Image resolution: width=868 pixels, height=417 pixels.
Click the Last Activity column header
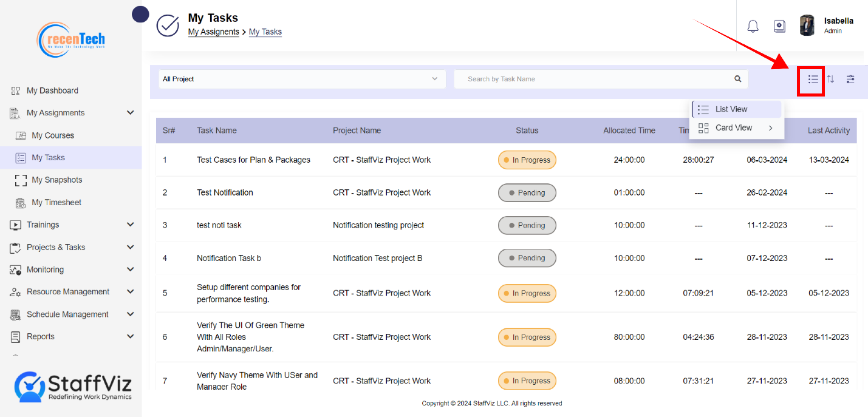point(829,131)
